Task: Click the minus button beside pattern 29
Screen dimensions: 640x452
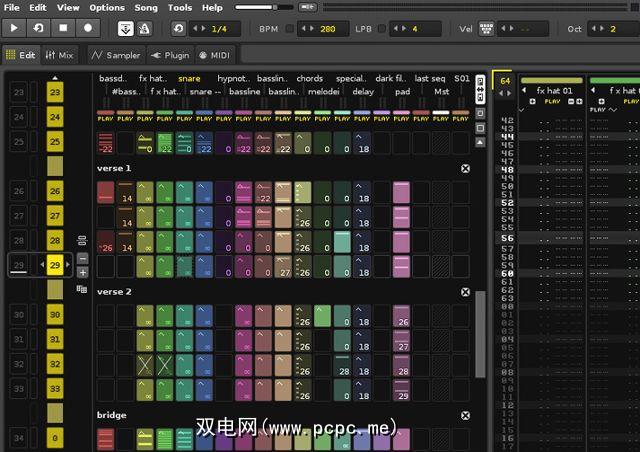Action: click(82, 258)
